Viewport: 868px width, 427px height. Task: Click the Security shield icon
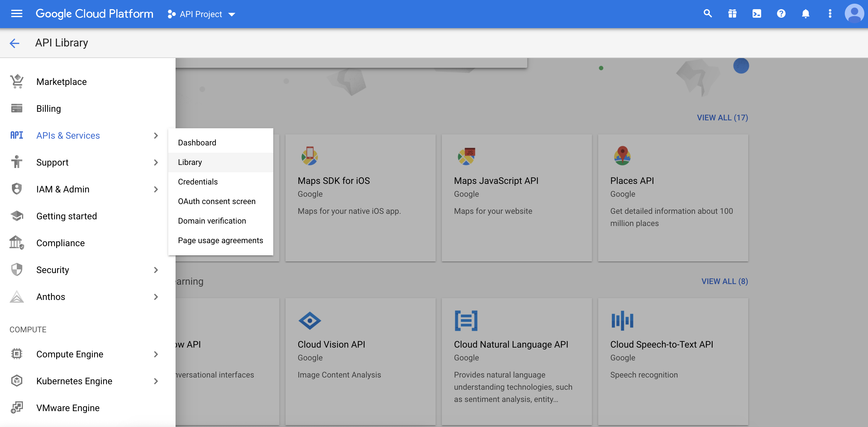point(17,270)
